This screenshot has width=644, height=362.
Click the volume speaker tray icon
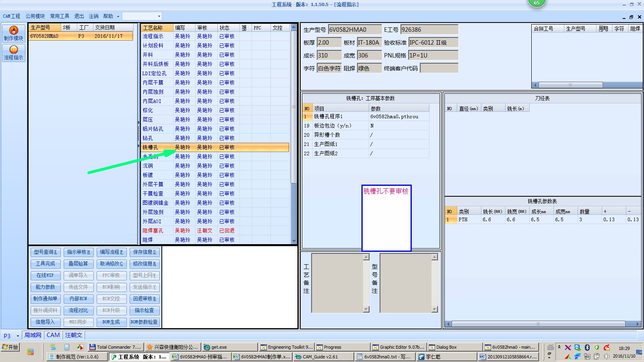tap(607, 356)
